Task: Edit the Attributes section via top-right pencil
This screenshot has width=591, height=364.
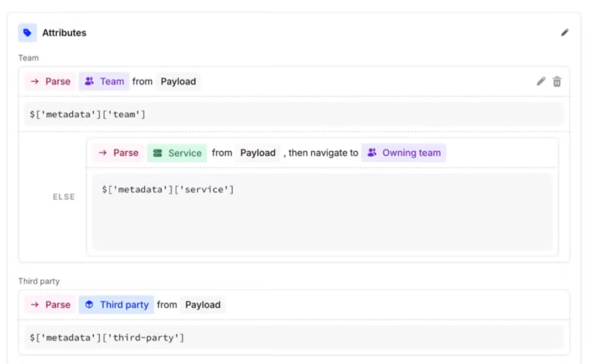Action: pos(565,33)
